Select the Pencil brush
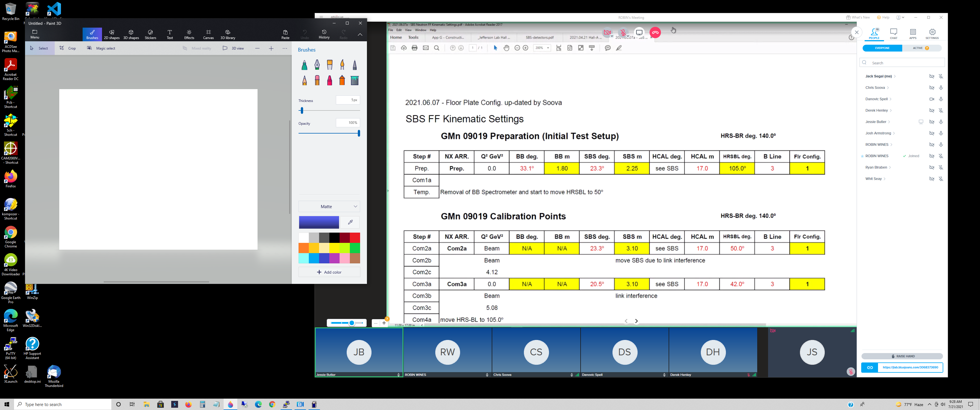Screen dimensions: 980x410 (x=304, y=80)
